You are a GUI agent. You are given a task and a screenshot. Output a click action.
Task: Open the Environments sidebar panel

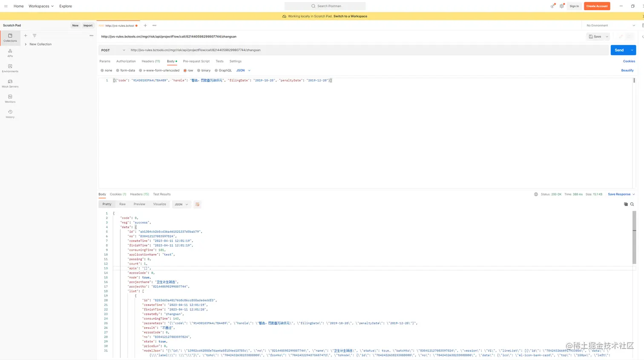coord(10,68)
